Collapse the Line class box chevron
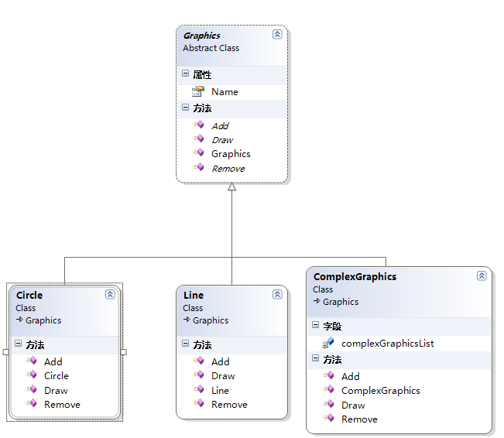The height and width of the screenshot is (438, 504). [x=277, y=294]
